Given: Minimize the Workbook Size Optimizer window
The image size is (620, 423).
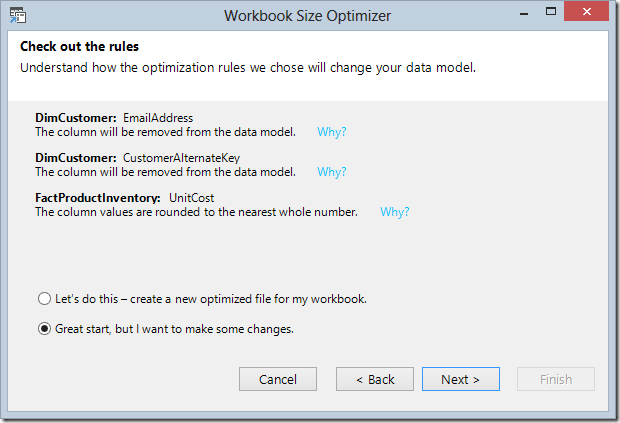Looking at the screenshot, I should coord(524,13).
